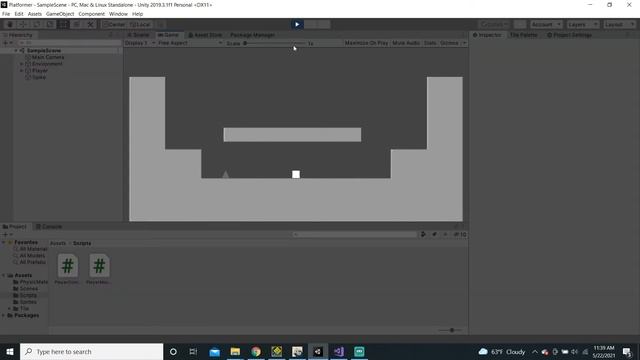
Task: Toggle hidden packages visibility count icon
Action: point(460,234)
